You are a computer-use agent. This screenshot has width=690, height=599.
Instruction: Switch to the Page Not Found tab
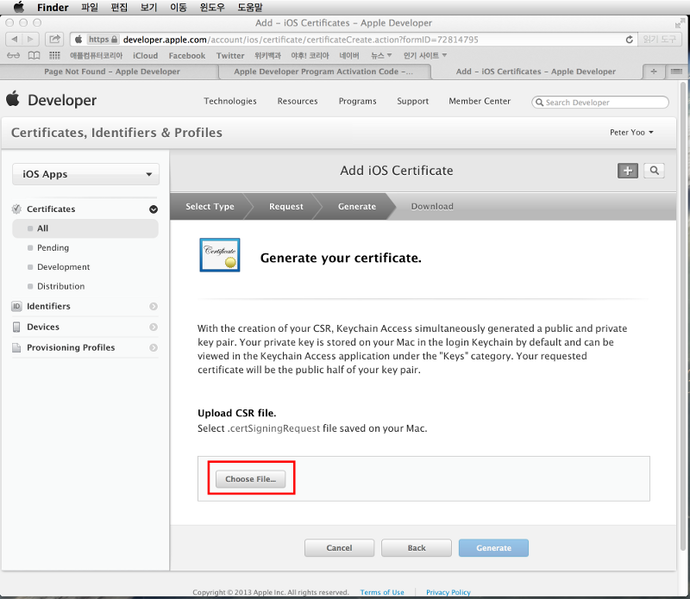tap(110, 72)
